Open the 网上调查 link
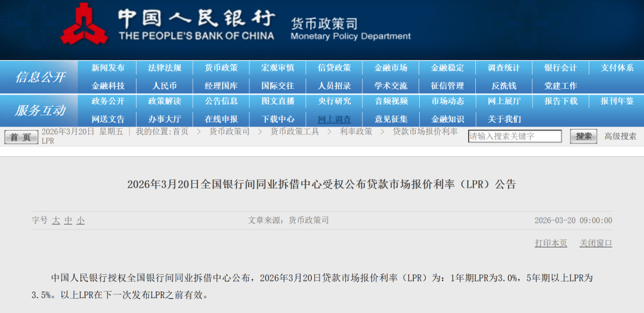This screenshot has height=313, width=644. tap(335, 119)
